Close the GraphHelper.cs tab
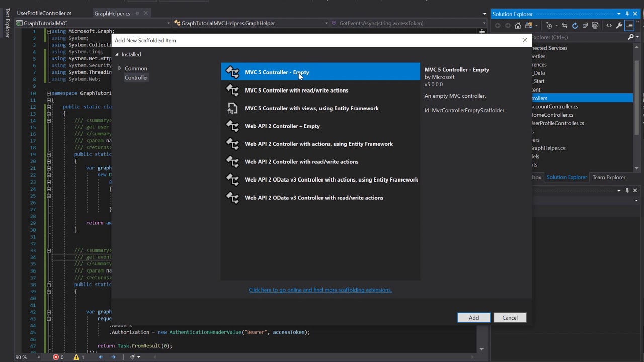This screenshot has width=644, height=362. coord(146,13)
